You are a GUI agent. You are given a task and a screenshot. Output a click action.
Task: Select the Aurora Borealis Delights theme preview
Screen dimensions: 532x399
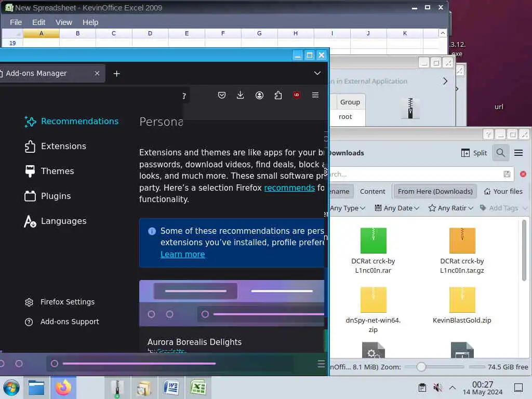click(232, 303)
